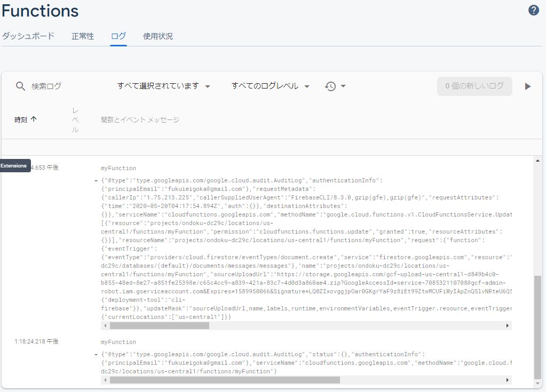Click the 時刻 sort arrow icon

tap(34, 119)
